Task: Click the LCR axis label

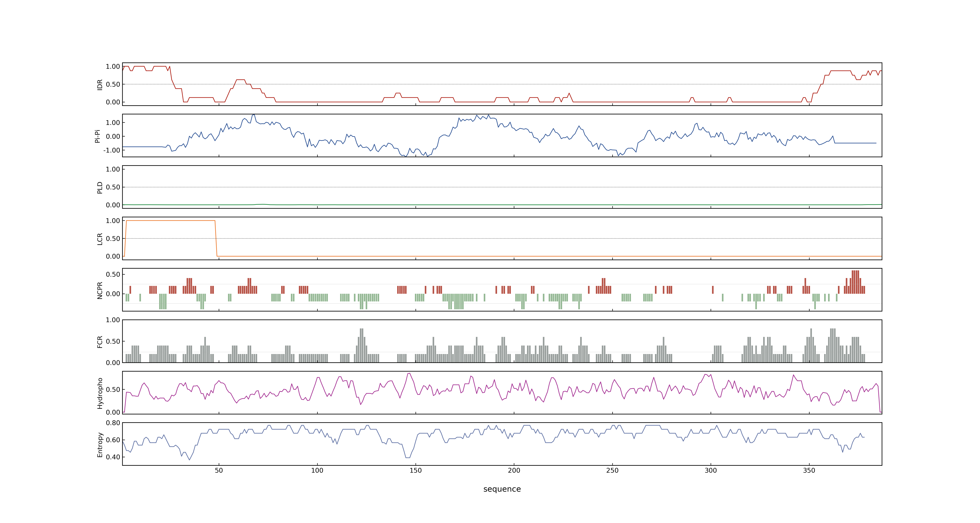Action: pyautogui.click(x=100, y=239)
